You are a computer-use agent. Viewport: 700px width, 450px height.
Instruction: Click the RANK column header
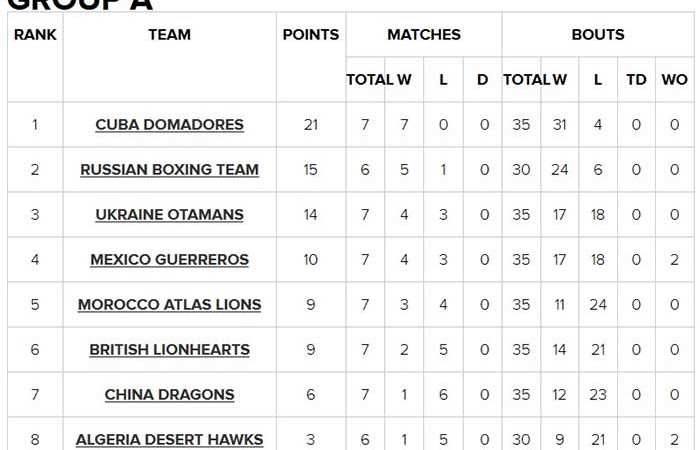(35, 35)
